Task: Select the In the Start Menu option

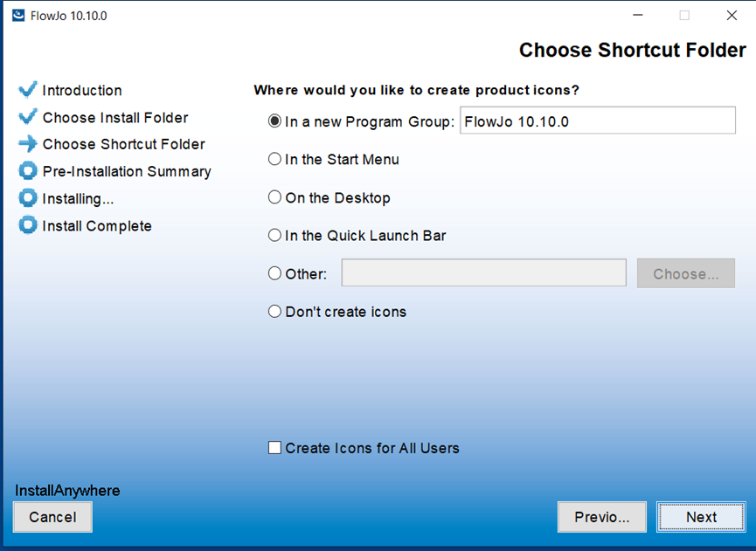Action: (x=274, y=159)
